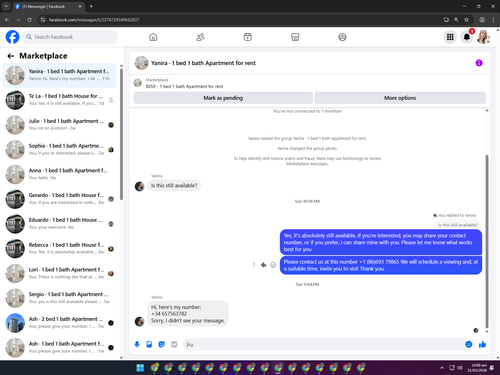Open a new browser tab
This screenshot has width=500, height=375.
click(x=91, y=6)
